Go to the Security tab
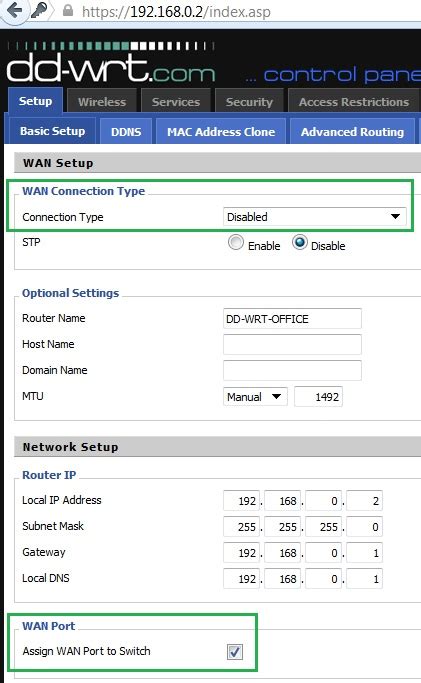The width and height of the screenshot is (421, 683). click(249, 101)
